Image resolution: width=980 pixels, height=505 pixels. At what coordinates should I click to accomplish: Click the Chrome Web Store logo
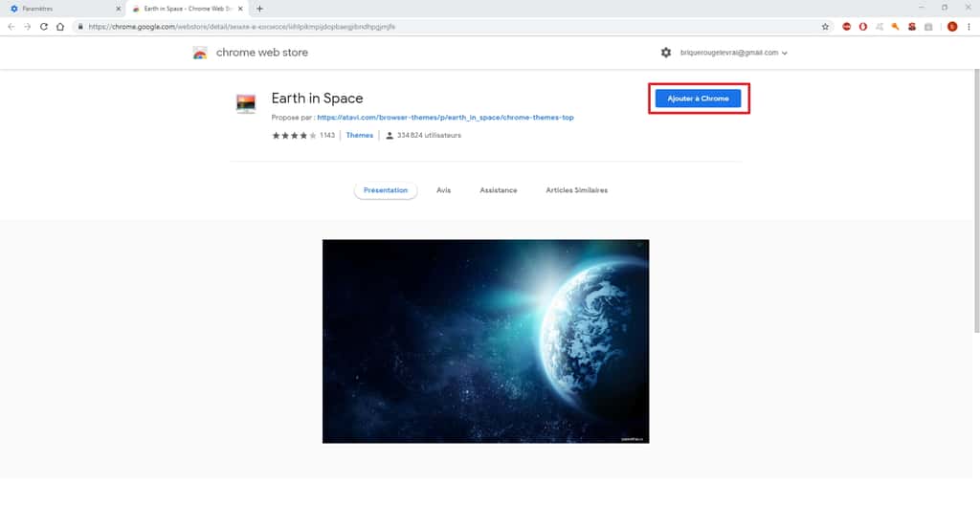200,54
